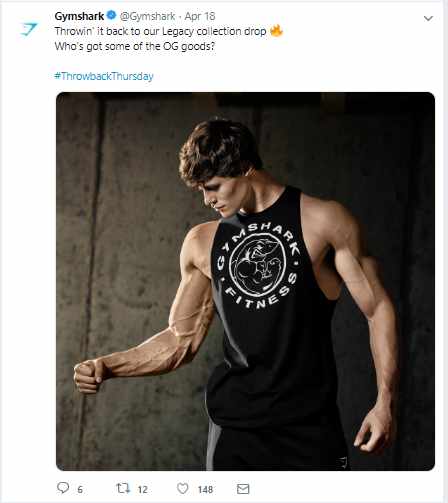Click the reply count of 6
Screen dimensions: 448x503
click(x=80, y=489)
